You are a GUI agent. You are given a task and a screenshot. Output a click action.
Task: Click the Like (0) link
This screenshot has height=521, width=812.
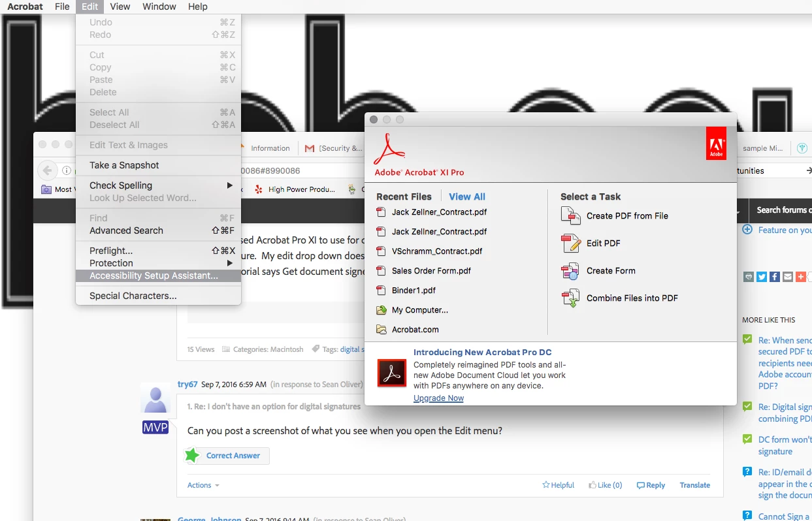[x=606, y=485]
